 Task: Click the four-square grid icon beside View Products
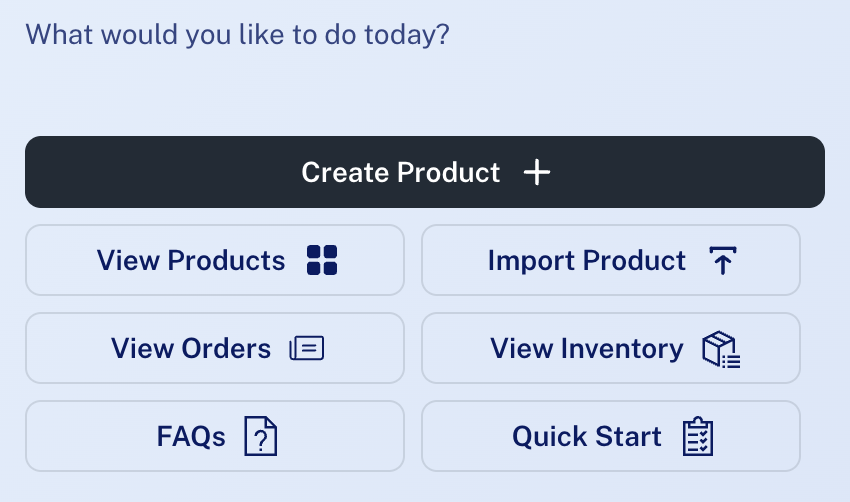322,260
